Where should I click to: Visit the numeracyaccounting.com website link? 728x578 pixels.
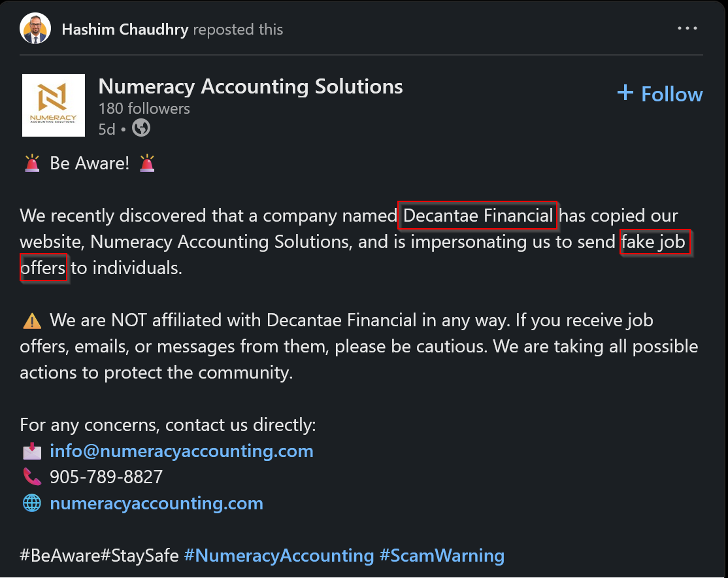pos(157,503)
